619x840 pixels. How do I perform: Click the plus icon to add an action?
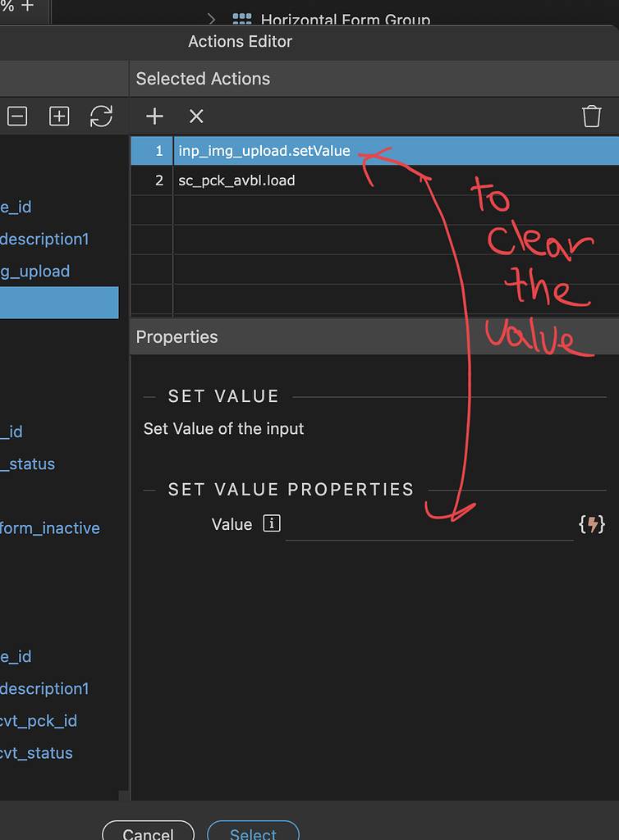(154, 116)
